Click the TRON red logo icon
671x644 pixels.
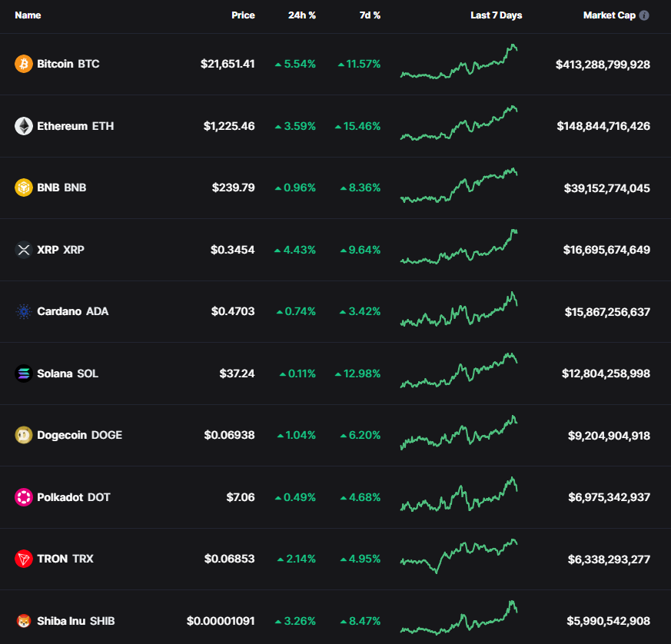click(x=24, y=559)
